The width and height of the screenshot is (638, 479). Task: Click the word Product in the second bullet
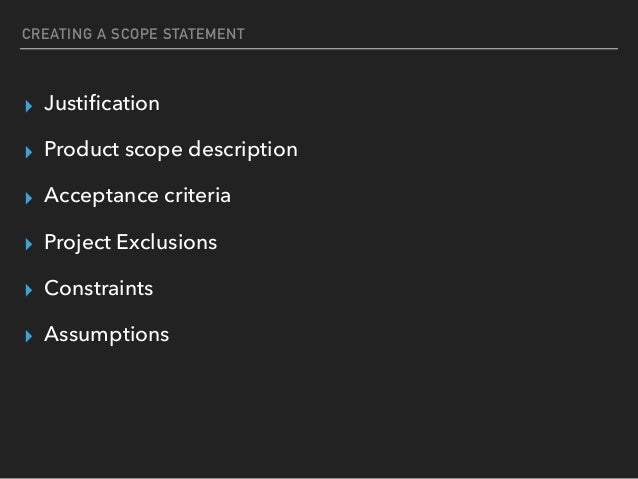pyautogui.click(x=81, y=150)
